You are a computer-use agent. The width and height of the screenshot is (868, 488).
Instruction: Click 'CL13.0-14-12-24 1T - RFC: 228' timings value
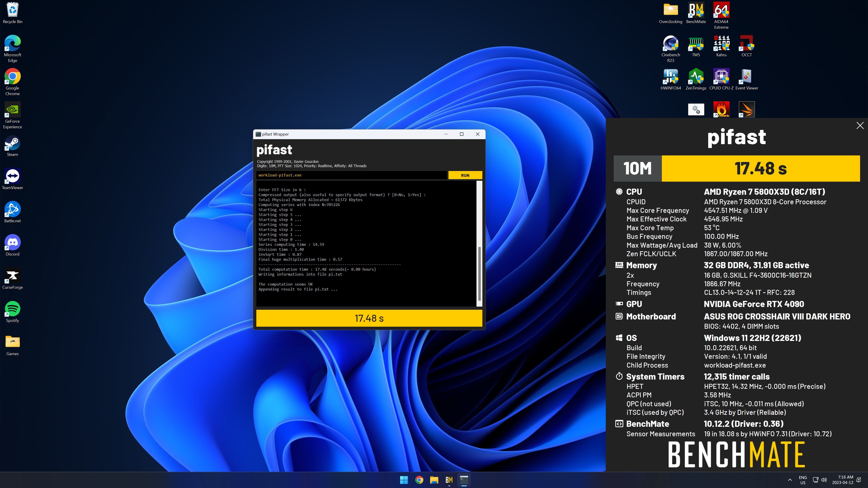[749, 292]
